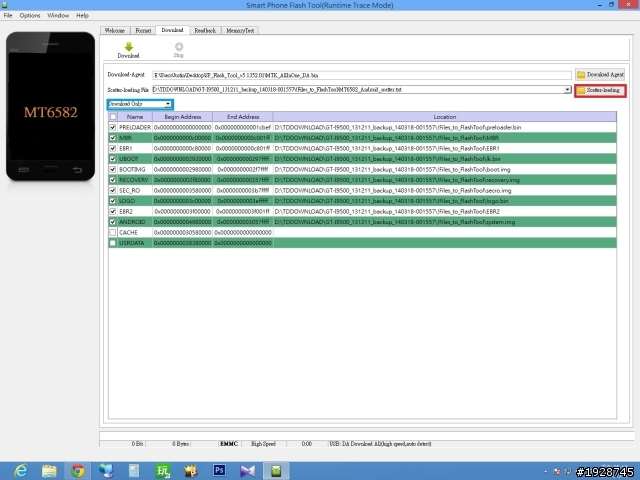Screen dimensions: 640x480
Task: Click the crown-shaped taskbar icon
Action: coord(191,471)
